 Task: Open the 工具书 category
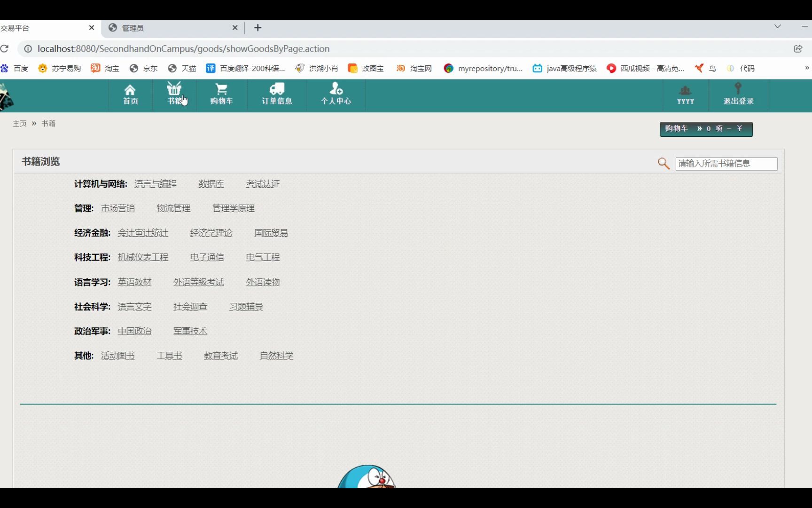coord(169,356)
